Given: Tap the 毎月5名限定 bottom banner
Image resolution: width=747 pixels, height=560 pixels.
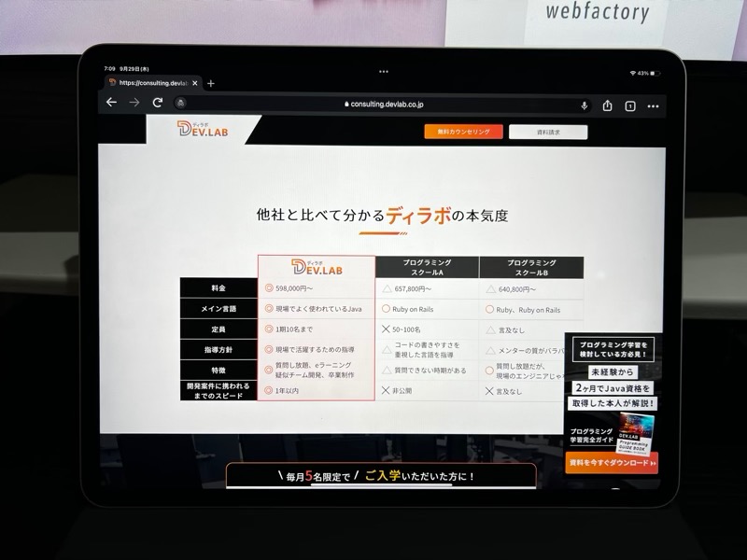Looking at the screenshot, I should click(x=381, y=476).
